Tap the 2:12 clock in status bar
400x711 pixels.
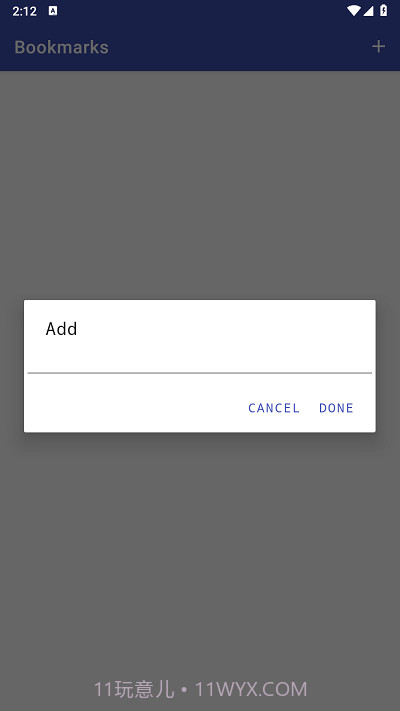click(24, 11)
